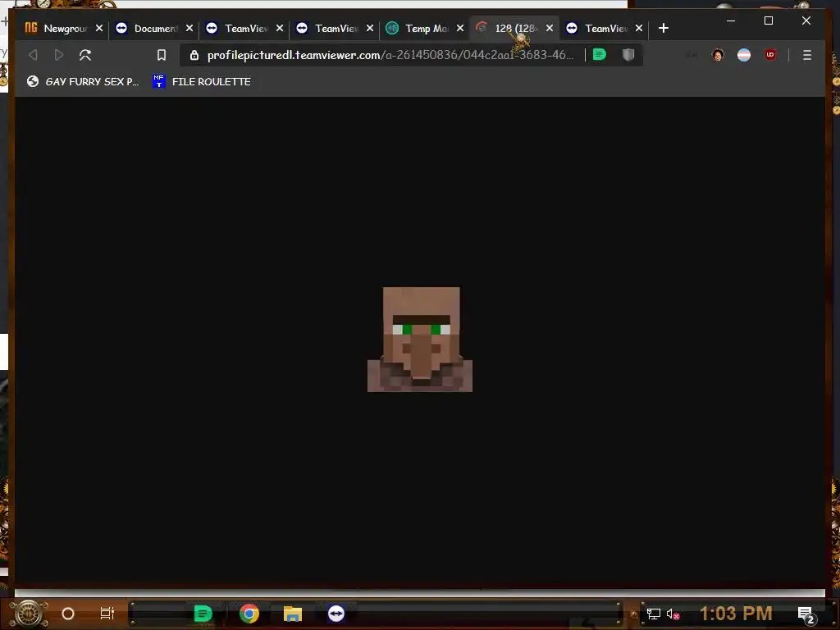Screen dimensions: 840x630
Task: Open Cortana circle on the taskbar
Action: [68, 614]
